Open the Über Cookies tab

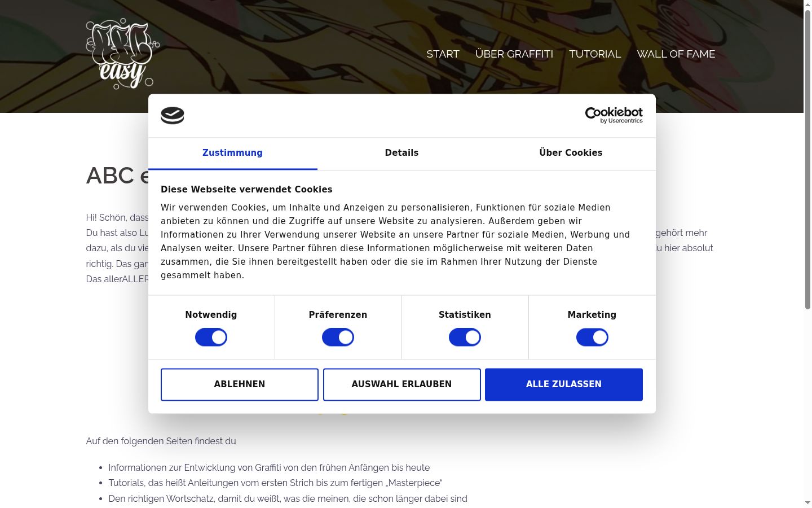(571, 153)
